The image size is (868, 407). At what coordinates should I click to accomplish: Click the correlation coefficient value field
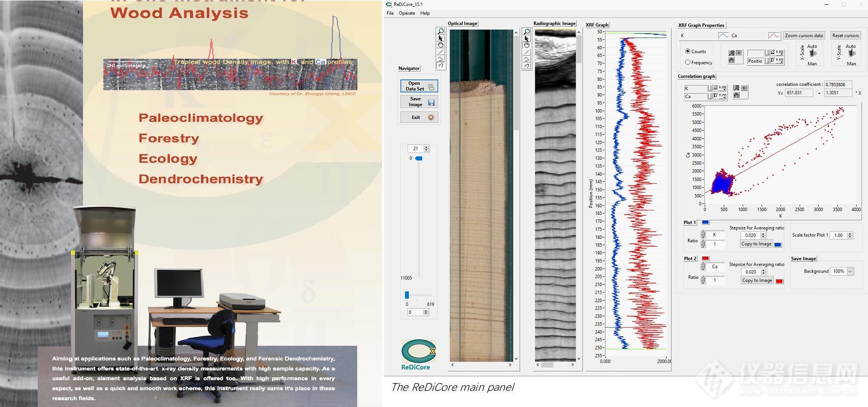coord(838,85)
